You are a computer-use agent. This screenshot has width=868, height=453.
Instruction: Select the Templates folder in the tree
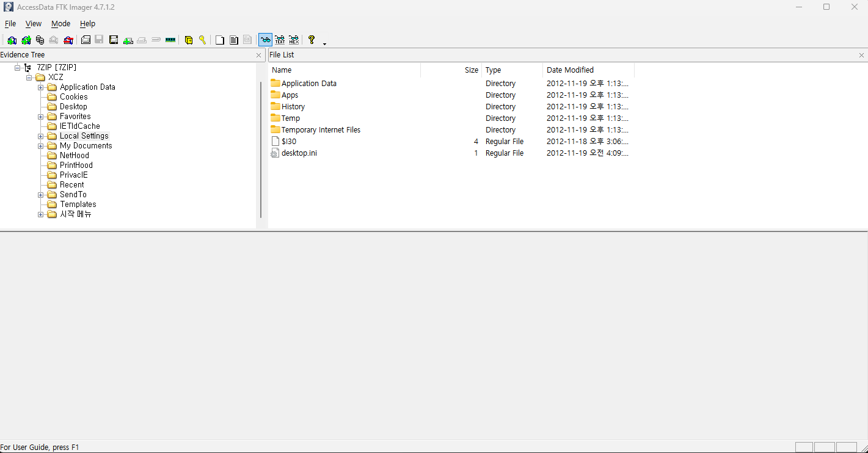pos(78,205)
